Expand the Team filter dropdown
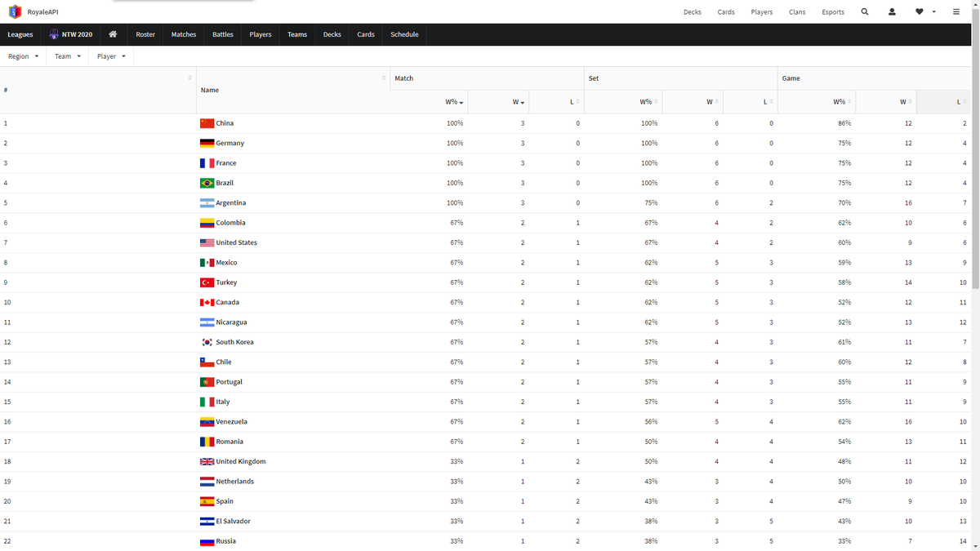The width and height of the screenshot is (980, 551). pos(69,56)
